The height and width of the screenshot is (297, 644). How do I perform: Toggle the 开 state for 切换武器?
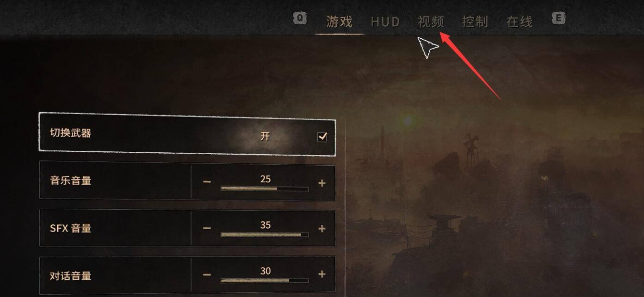265,136
